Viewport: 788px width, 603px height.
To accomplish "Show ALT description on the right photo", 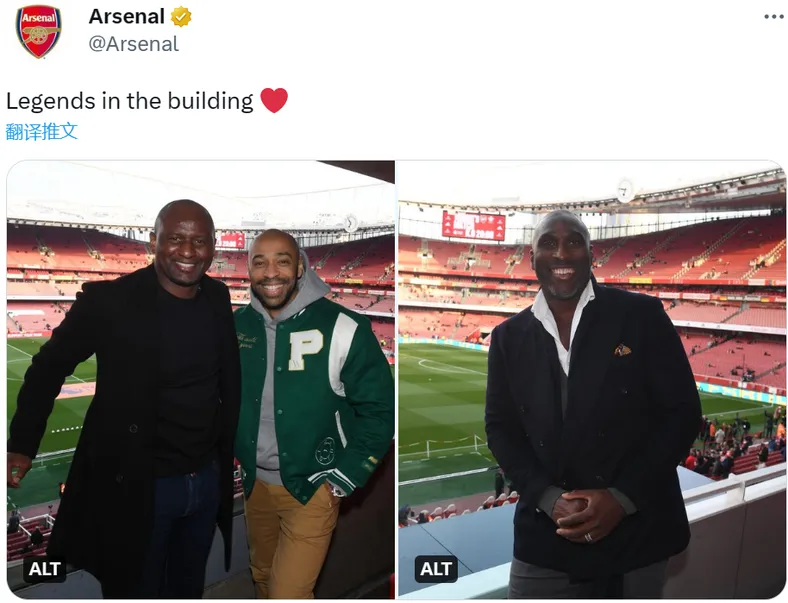I will pyautogui.click(x=436, y=569).
